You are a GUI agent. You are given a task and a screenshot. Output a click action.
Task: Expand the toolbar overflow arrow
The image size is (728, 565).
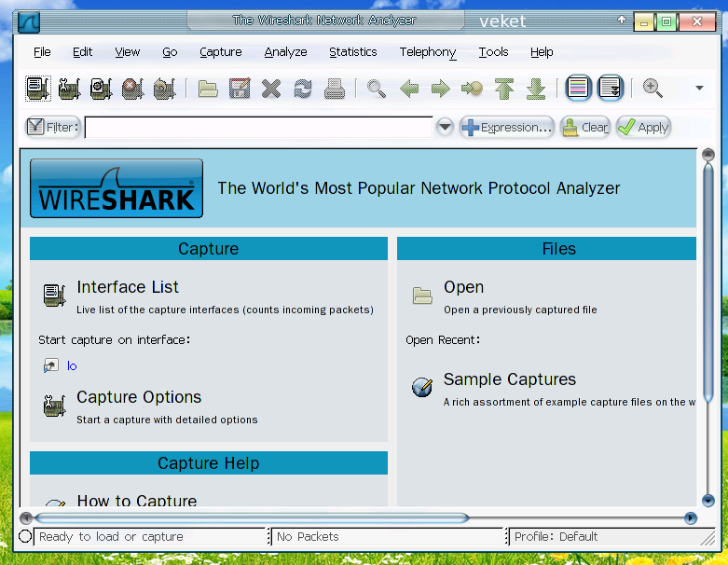pos(699,88)
